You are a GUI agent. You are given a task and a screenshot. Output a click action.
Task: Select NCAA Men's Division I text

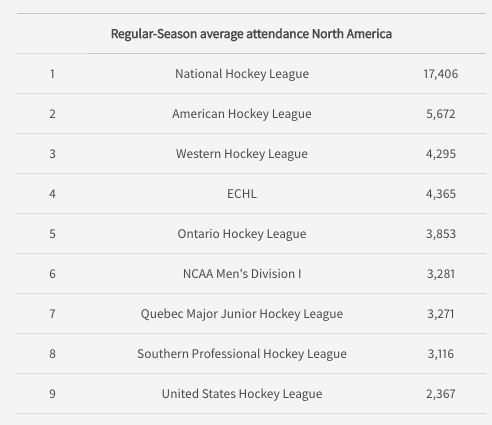pos(242,274)
